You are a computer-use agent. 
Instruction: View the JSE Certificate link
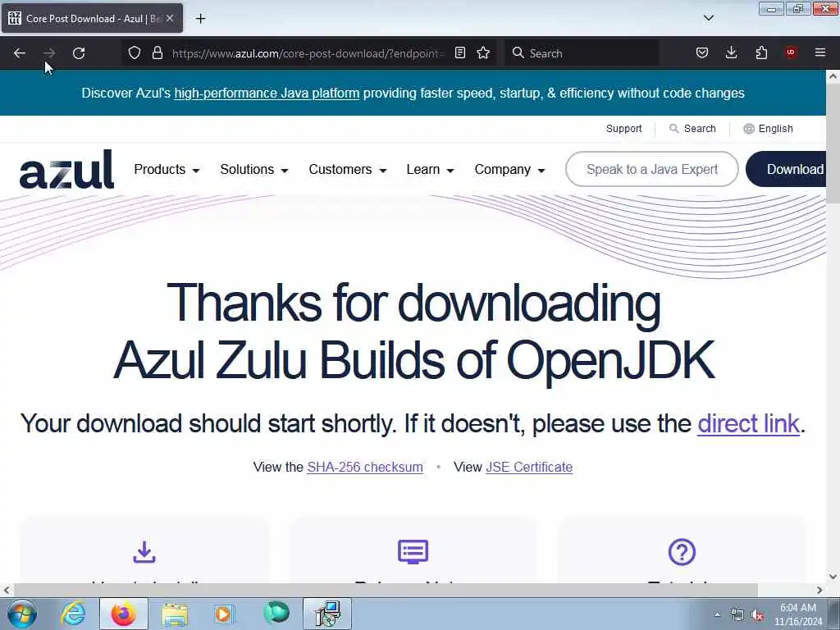tap(529, 467)
